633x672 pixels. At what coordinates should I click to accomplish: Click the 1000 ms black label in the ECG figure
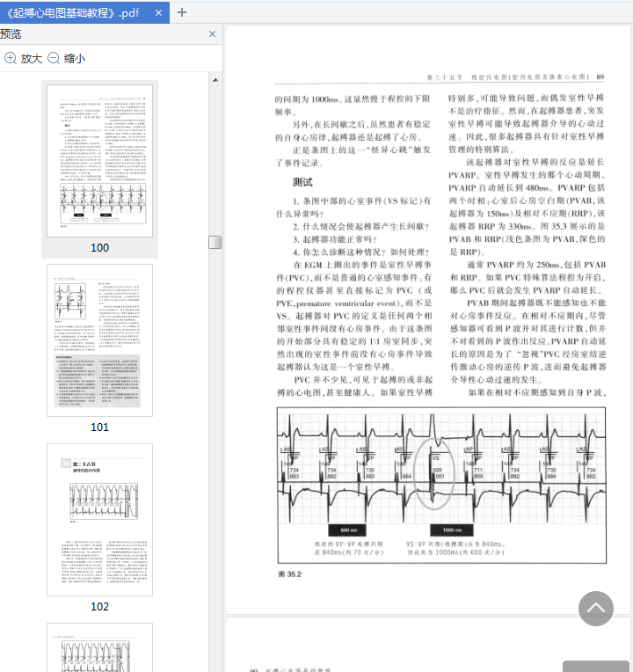pos(452,530)
